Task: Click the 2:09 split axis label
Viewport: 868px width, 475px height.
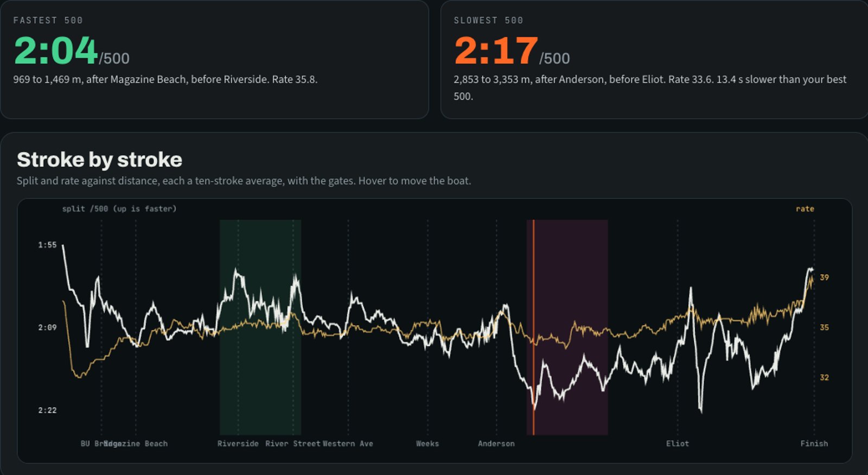Action: [x=47, y=327]
